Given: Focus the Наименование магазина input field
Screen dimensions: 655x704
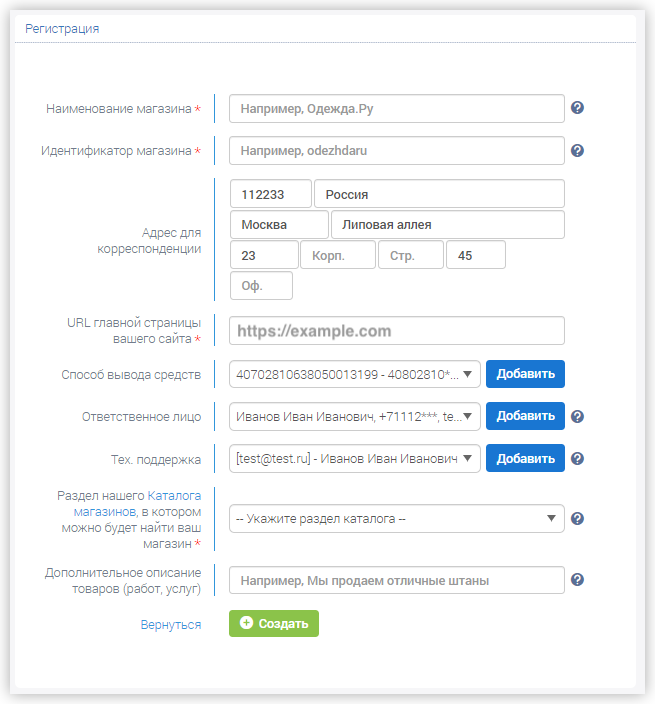Looking at the screenshot, I should (x=397, y=109).
